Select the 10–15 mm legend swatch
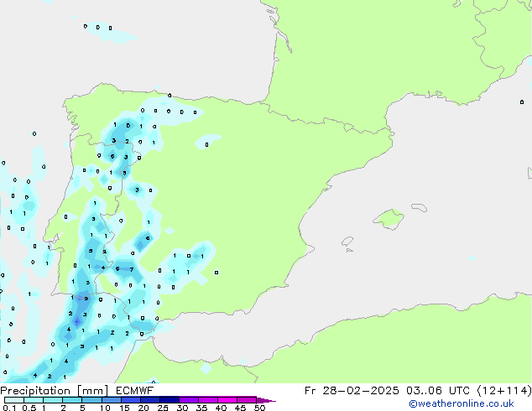The width and height of the screenshot is (532, 411). pyautogui.click(x=111, y=400)
